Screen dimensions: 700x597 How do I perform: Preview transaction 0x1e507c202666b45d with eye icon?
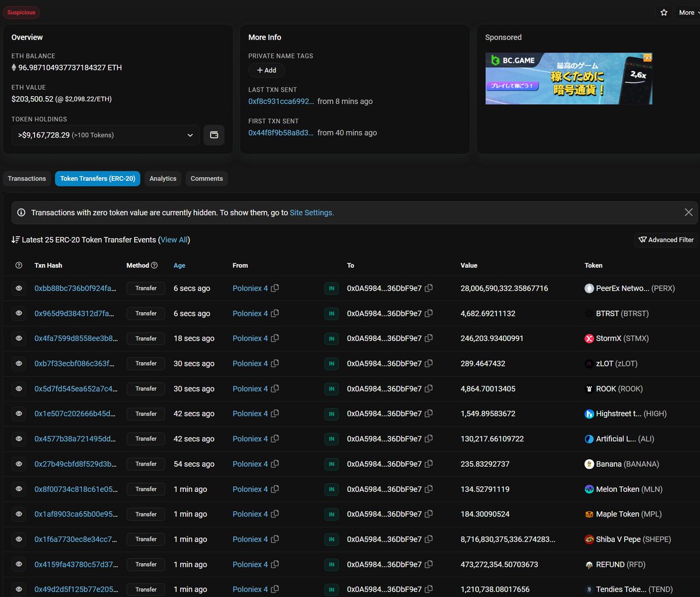click(19, 414)
